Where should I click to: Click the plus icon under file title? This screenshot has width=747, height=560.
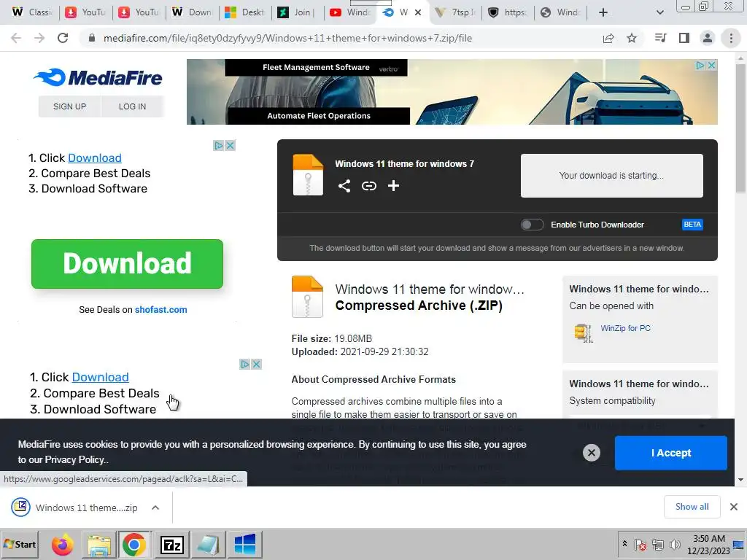click(393, 186)
